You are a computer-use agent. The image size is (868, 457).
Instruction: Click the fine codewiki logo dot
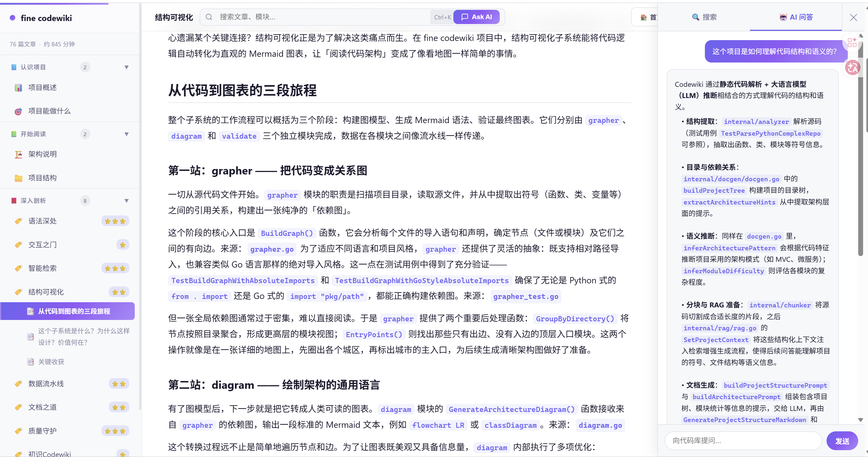tap(13, 18)
